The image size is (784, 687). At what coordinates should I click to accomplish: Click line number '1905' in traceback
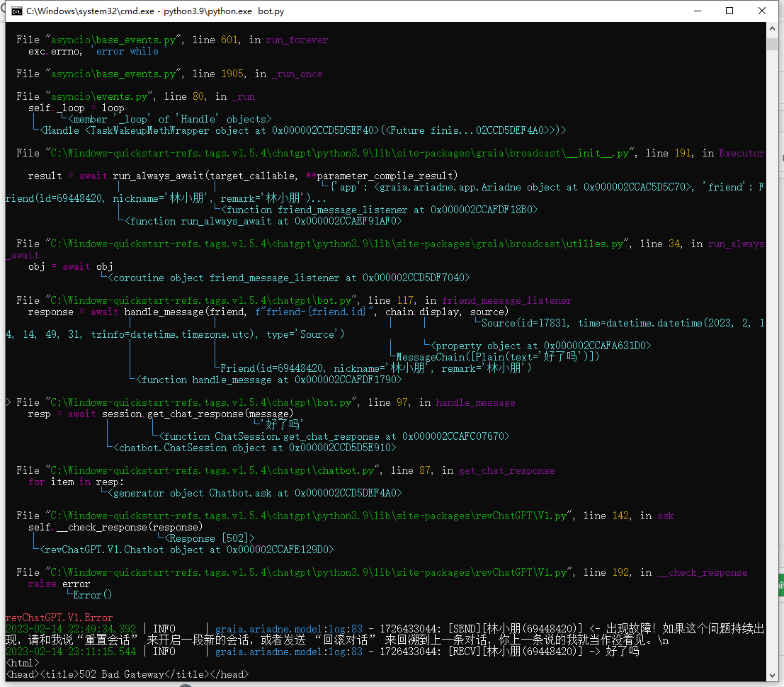click(232, 74)
